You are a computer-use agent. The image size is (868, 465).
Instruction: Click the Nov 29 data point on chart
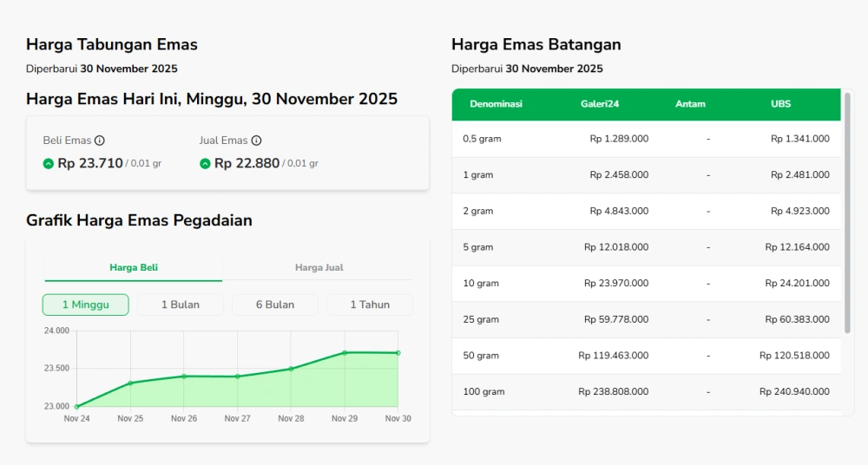[345, 352]
